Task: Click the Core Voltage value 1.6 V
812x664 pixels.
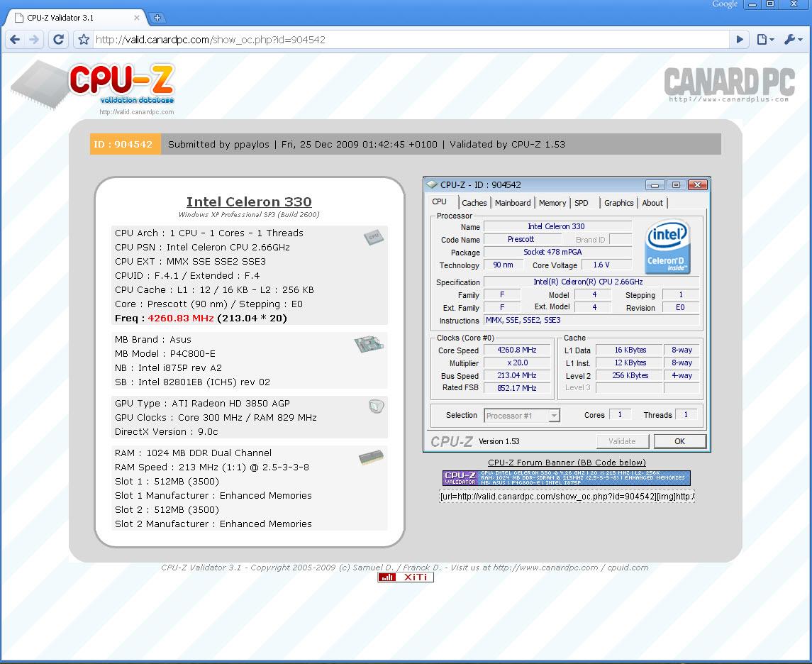Action: tap(606, 265)
